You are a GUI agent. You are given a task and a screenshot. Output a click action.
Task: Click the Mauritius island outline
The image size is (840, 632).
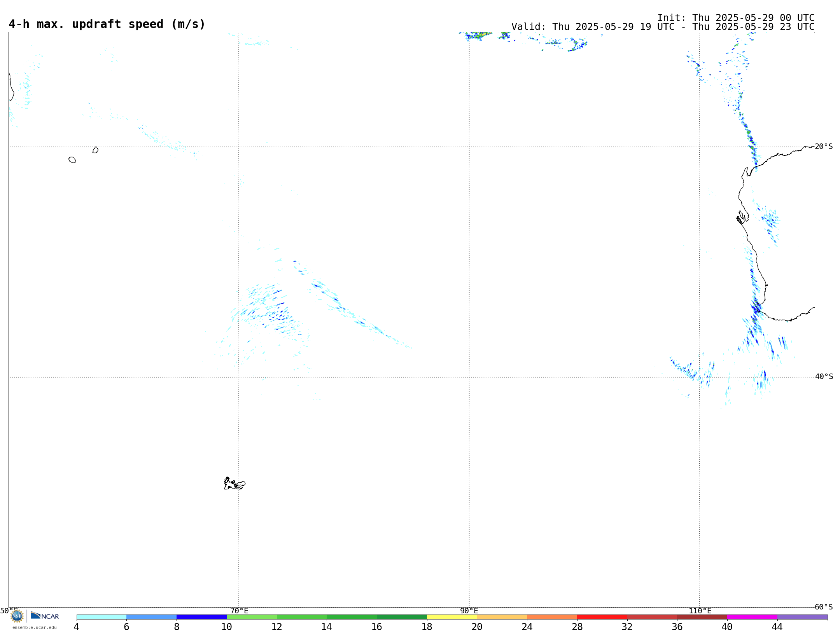pos(95,150)
